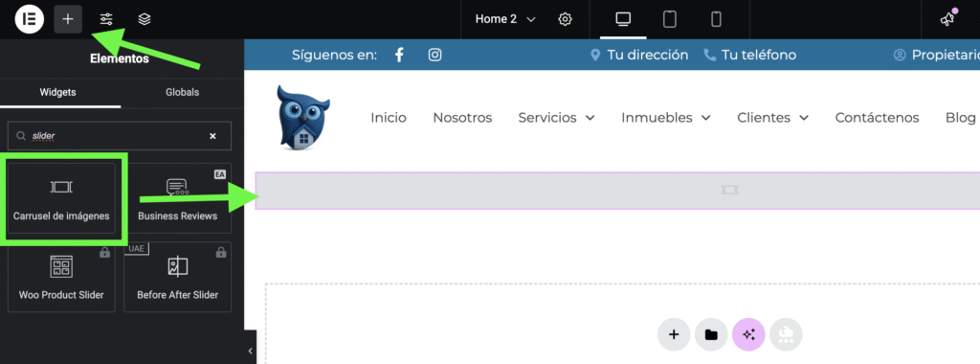
Task: Click the plus add element button
Action: click(x=68, y=19)
